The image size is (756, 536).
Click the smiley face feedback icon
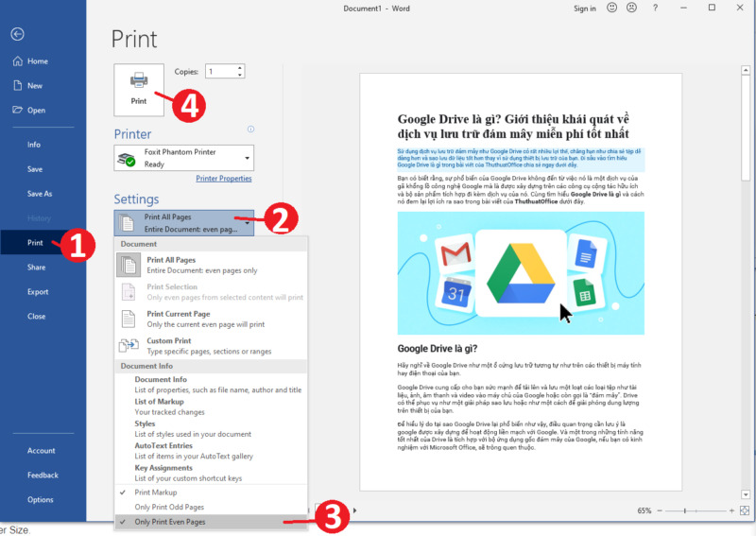(612, 9)
